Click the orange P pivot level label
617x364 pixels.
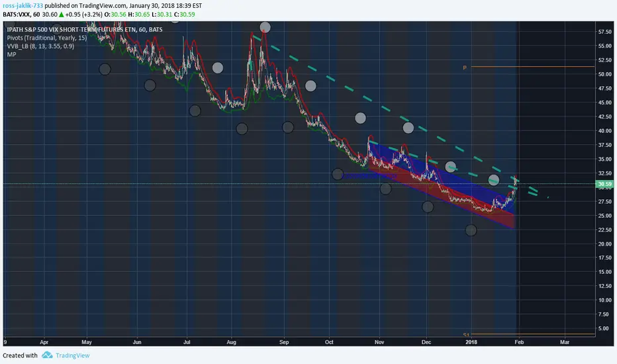[x=465, y=68]
